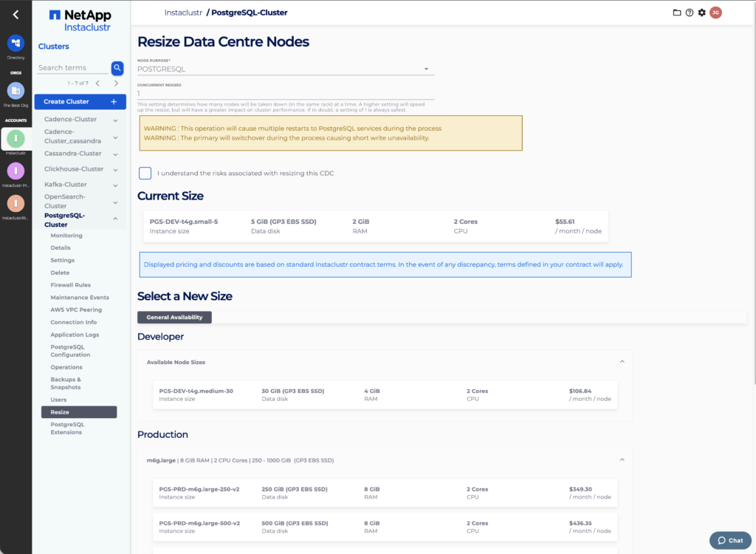Collapse the m6g.large production group
This screenshot has height=554, width=756.
point(622,459)
